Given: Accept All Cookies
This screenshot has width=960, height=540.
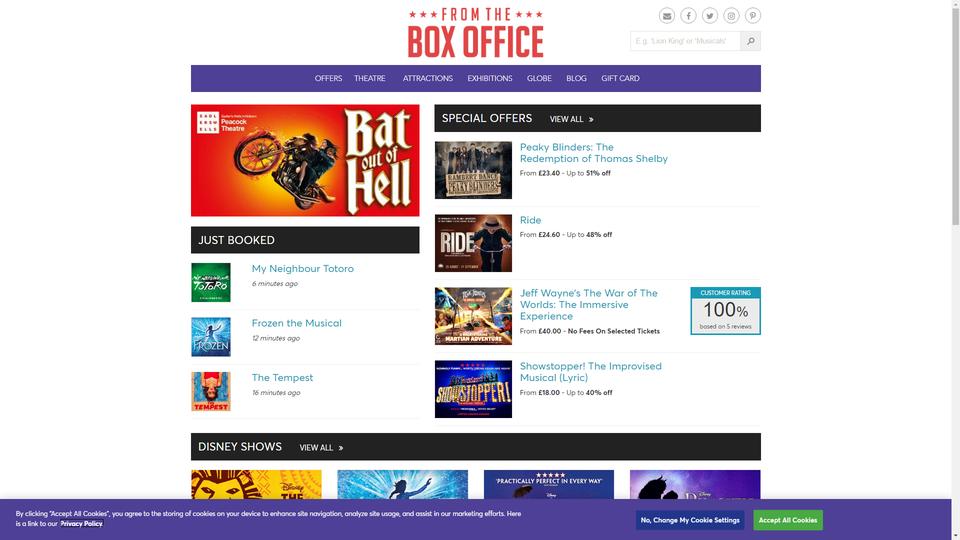Looking at the screenshot, I should coord(788,520).
